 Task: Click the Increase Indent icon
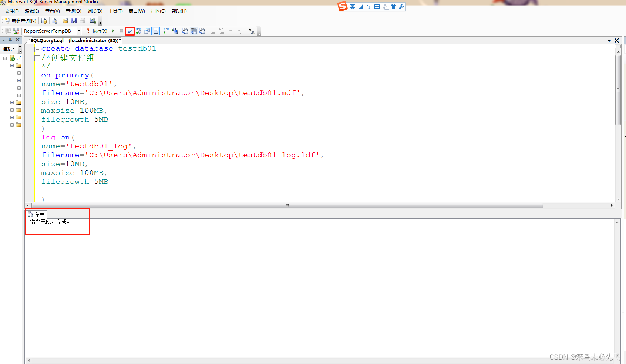(x=241, y=31)
